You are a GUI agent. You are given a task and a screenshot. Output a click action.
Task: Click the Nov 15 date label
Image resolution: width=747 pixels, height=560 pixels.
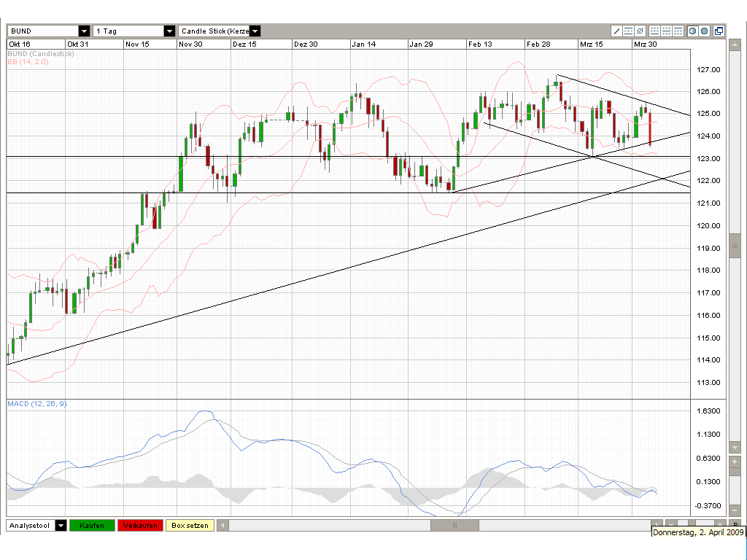pos(137,44)
